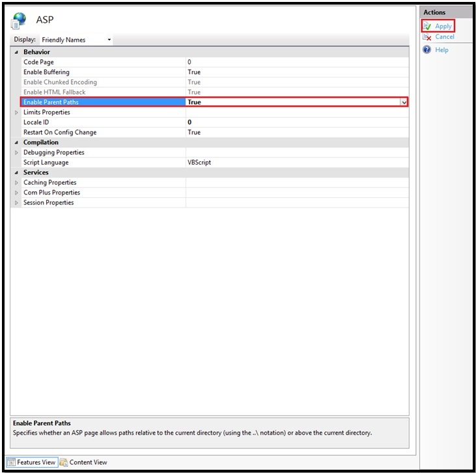This screenshot has width=476, height=473.
Task: Click the ASP globe icon in header
Action: (x=19, y=20)
